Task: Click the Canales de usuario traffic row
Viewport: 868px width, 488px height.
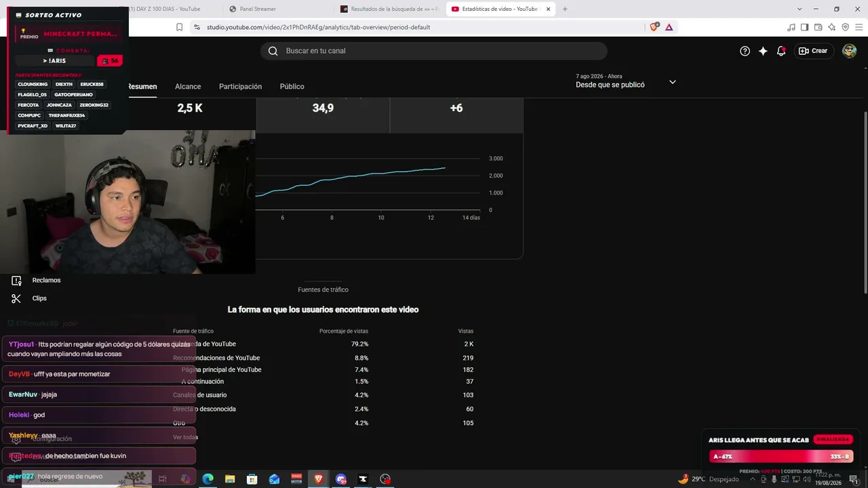Action: point(323,395)
